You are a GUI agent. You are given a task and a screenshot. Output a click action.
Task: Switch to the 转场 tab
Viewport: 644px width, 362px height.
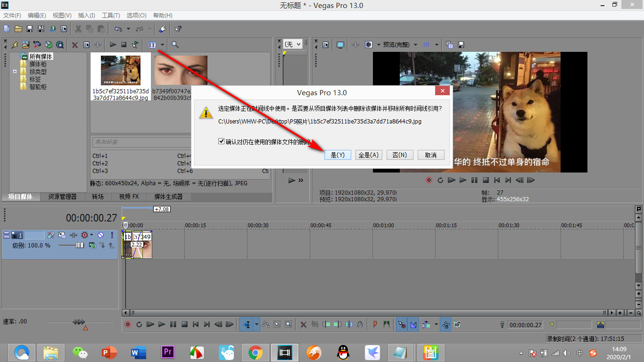coord(98,197)
